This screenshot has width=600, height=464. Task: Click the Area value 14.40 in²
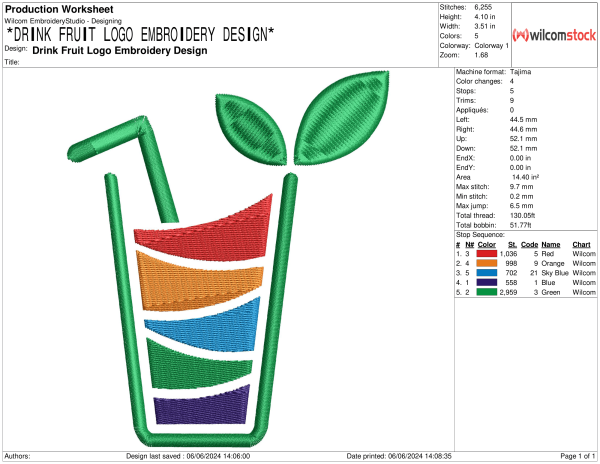point(525,177)
